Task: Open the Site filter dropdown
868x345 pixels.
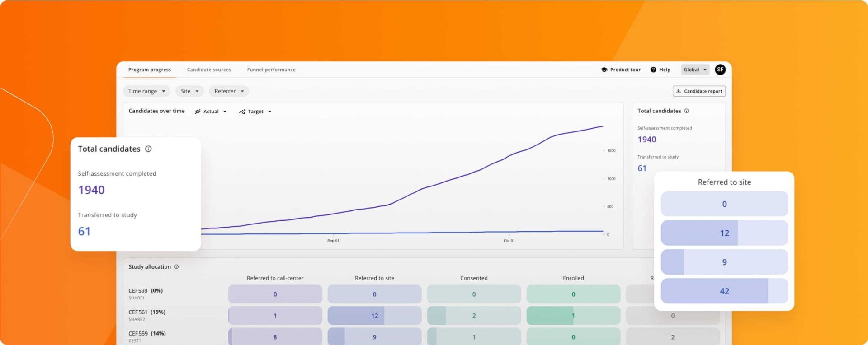Action: tap(189, 91)
